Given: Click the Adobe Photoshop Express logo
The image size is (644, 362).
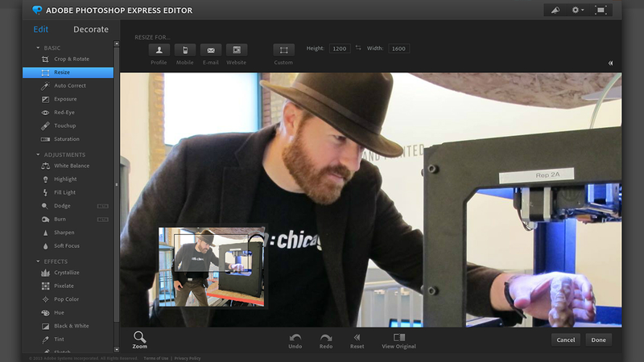Looking at the screenshot, I should point(37,10).
